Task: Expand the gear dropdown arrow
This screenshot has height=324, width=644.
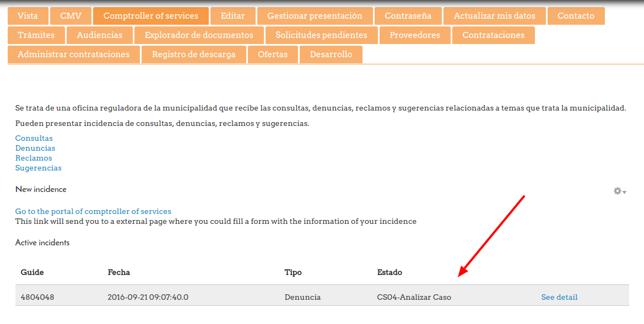Action: 625,192
